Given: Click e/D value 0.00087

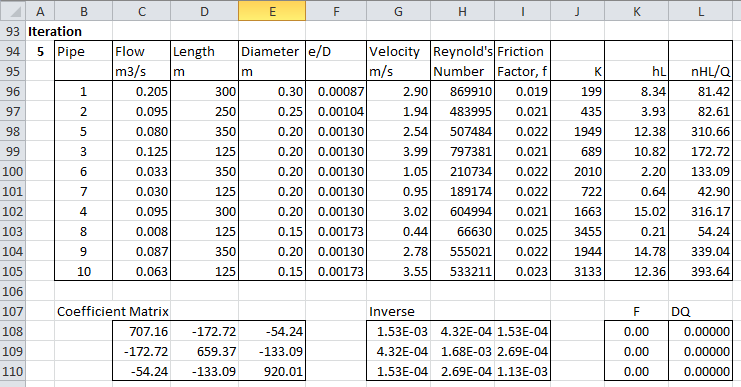Looking at the screenshot, I should click(x=336, y=91).
